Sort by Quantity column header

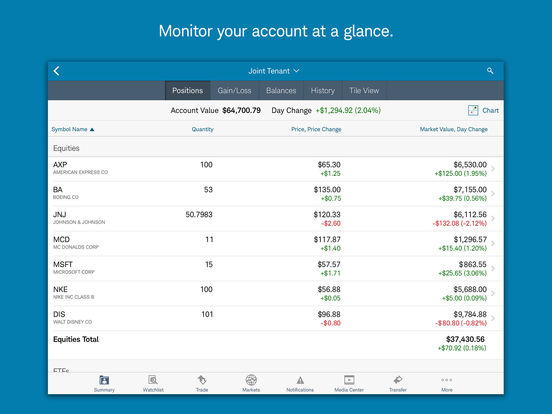pyautogui.click(x=202, y=129)
